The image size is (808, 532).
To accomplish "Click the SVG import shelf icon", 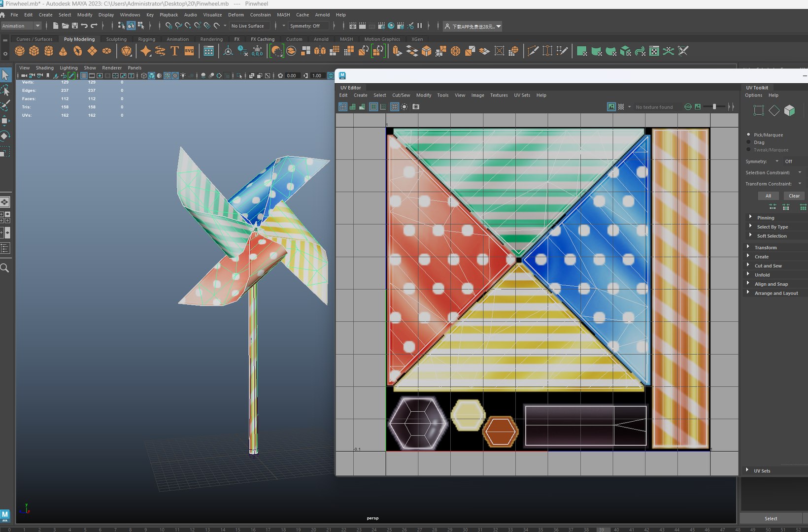I will [x=189, y=51].
